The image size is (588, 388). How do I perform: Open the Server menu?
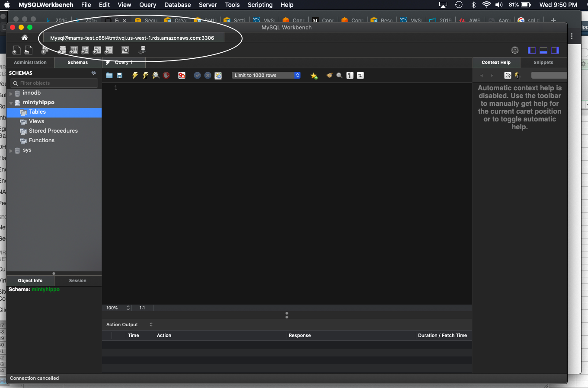tap(208, 5)
